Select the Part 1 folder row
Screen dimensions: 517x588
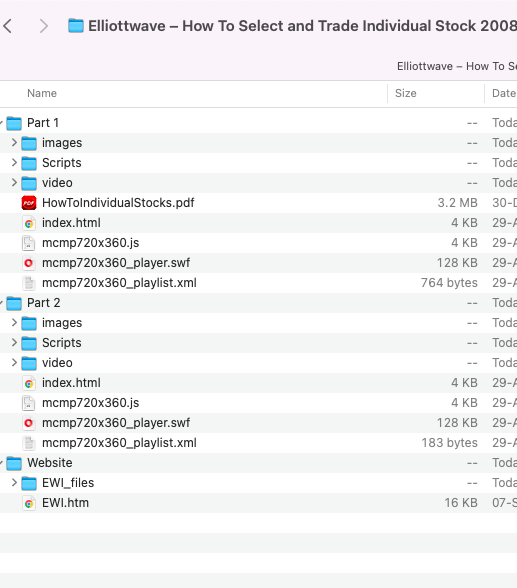(258, 123)
